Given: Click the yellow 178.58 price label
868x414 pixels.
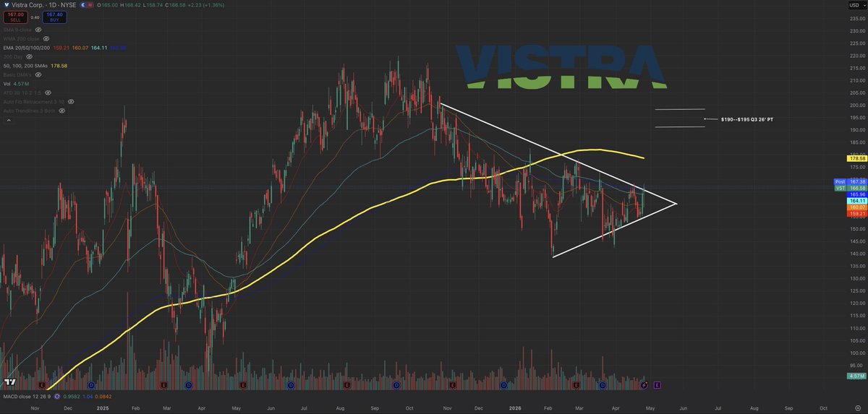Looking at the screenshot, I should [x=857, y=158].
